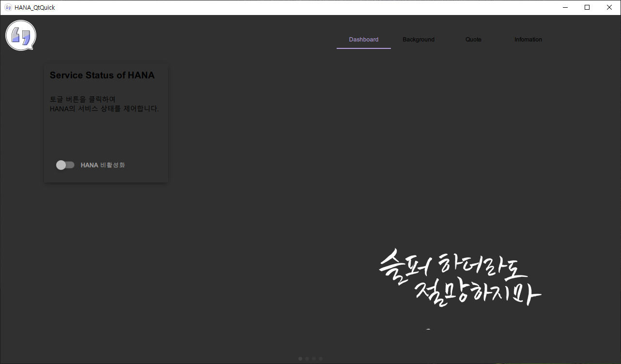
Task: Click the Service Status of HANA heading
Action: [x=102, y=76]
